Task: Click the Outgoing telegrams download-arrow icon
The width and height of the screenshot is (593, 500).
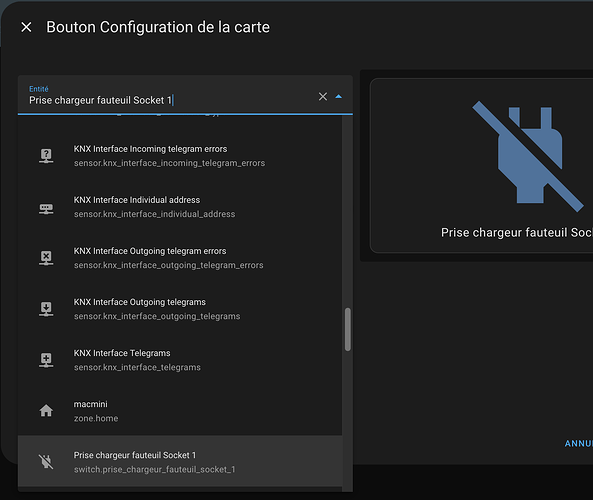Action: pos(46,309)
